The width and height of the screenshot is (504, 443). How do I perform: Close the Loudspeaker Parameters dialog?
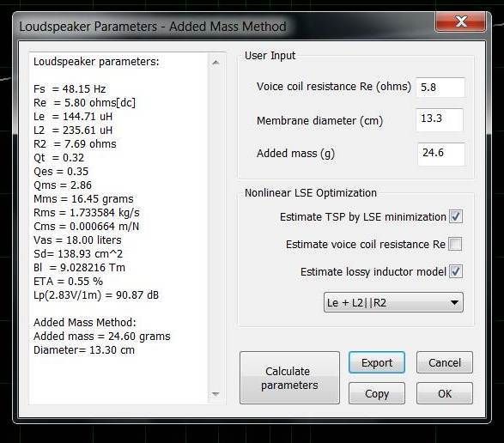(460, 21)
